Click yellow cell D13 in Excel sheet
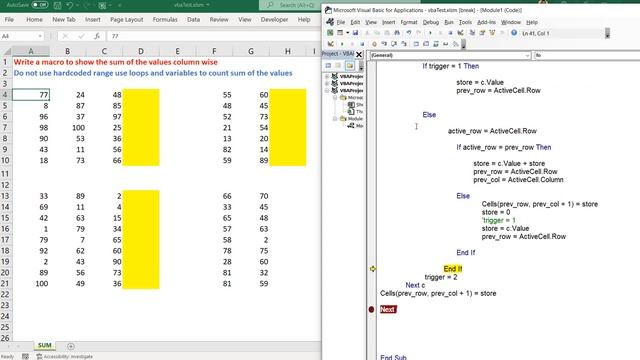This screenshot has width=640, height=360. pyautogui.click(x=141, y=196)
